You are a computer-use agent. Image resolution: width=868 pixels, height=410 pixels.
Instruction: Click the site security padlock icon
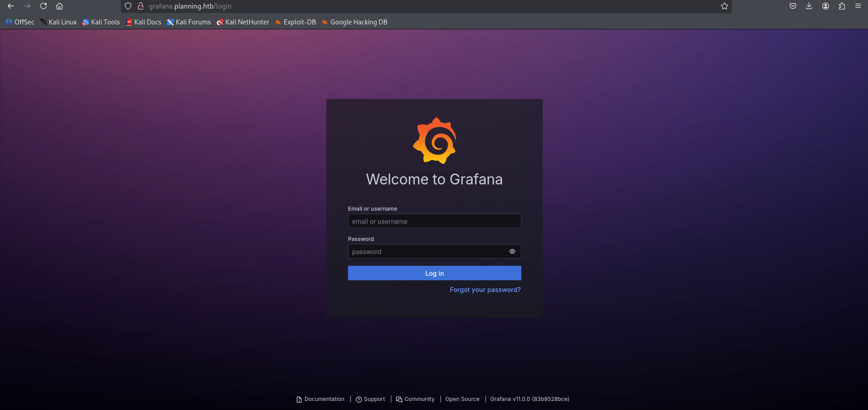(x=141, y=6)
